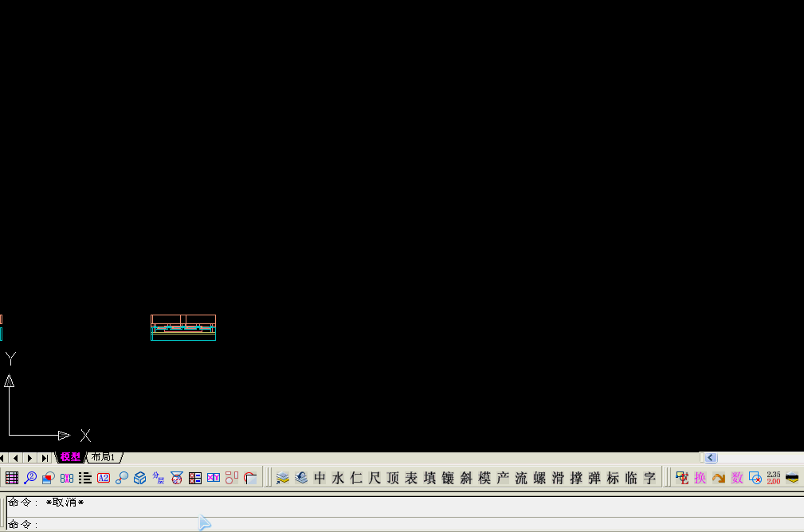This screenshot has height=532, width=804.
Task: Click the 表 toolbar button
Action: (411, 478)
